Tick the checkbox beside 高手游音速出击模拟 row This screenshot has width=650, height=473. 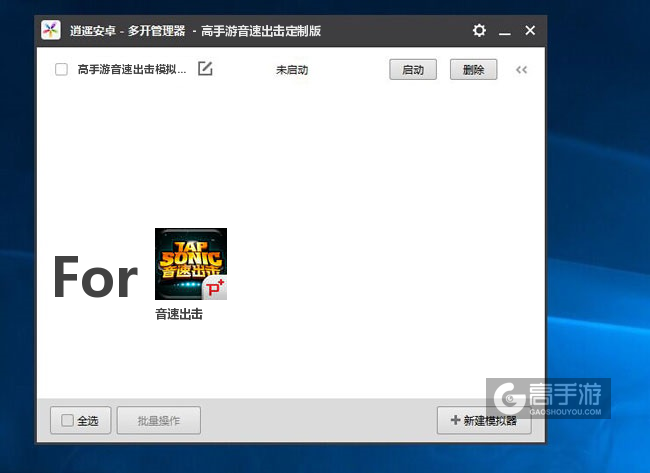click(61, 70)
